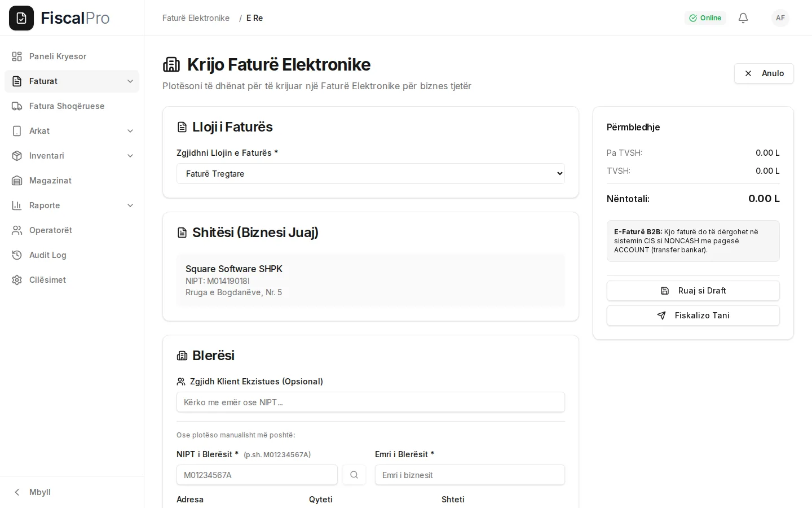This screenshot has height=508, width=812.
Task: Click the Audit Log history icon
Action: point(17,255)
